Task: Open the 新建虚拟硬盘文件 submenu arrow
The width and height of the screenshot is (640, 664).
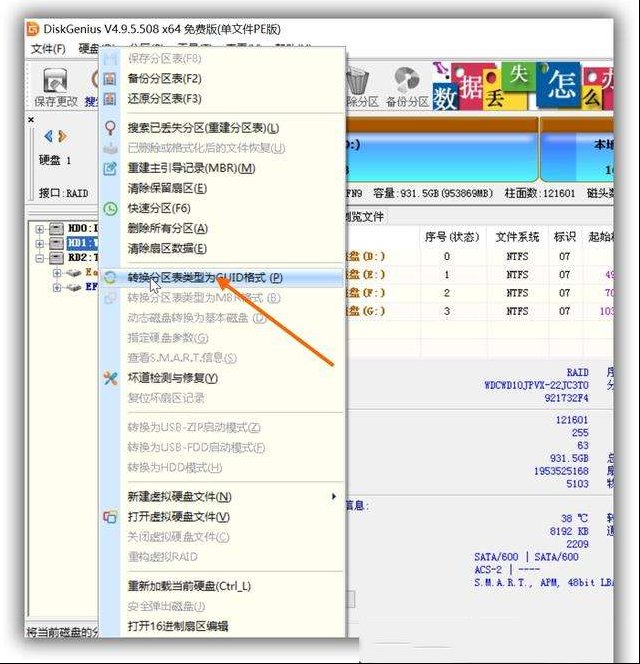Action: pyautogui.click(x=334, y=496)
